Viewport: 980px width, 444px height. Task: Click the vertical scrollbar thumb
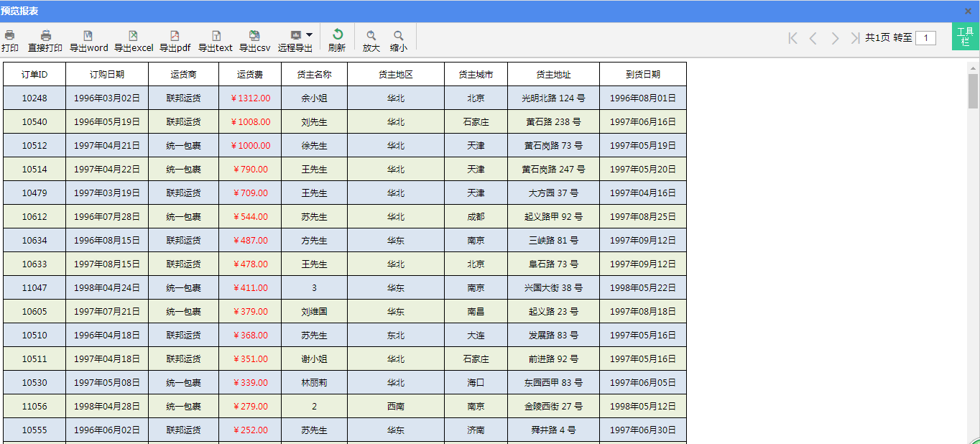973,91
